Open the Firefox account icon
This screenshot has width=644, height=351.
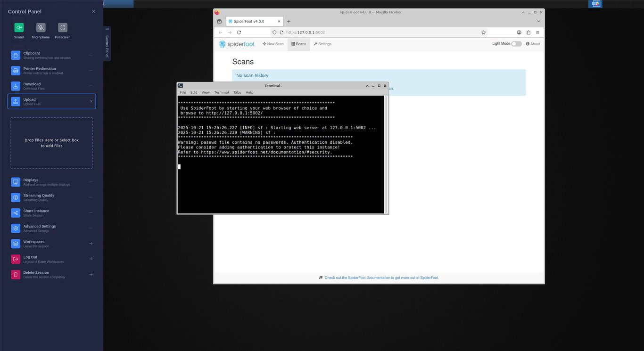tap(519, 33)
